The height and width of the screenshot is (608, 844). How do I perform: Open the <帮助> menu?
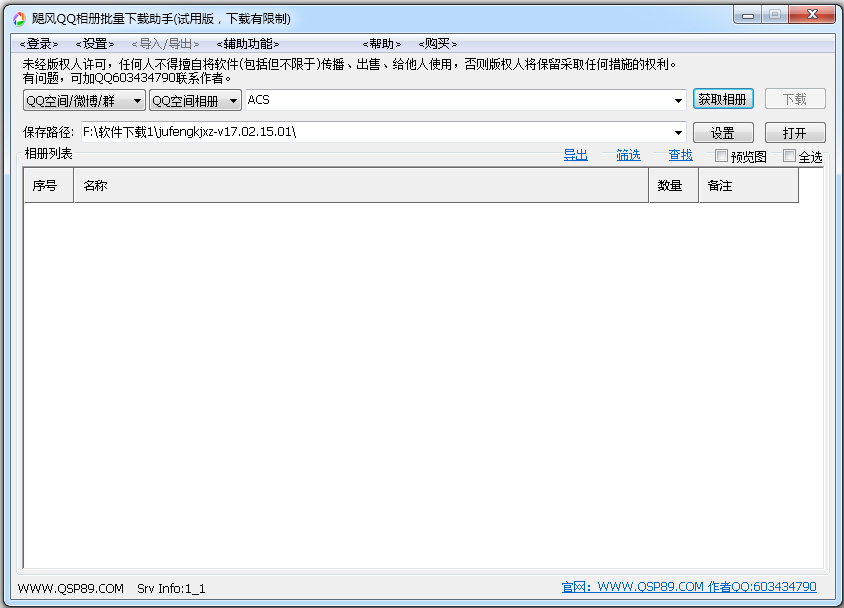(382, 44)
